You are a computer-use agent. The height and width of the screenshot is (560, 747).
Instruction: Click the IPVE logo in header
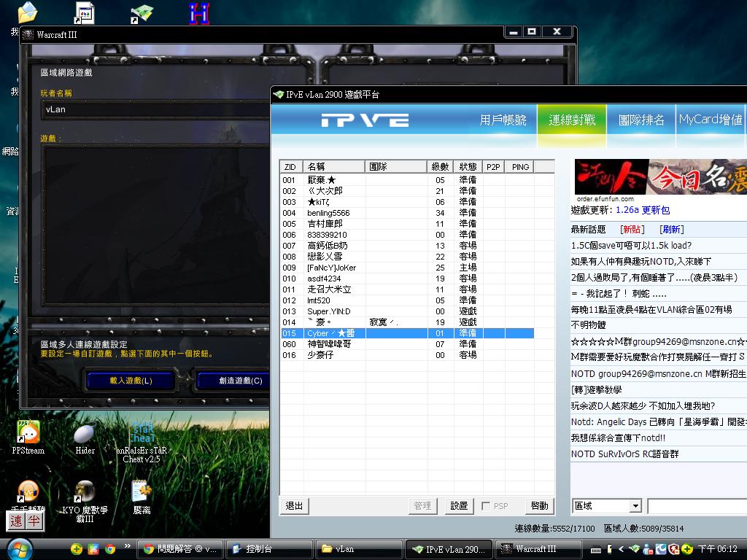[365, 120]
